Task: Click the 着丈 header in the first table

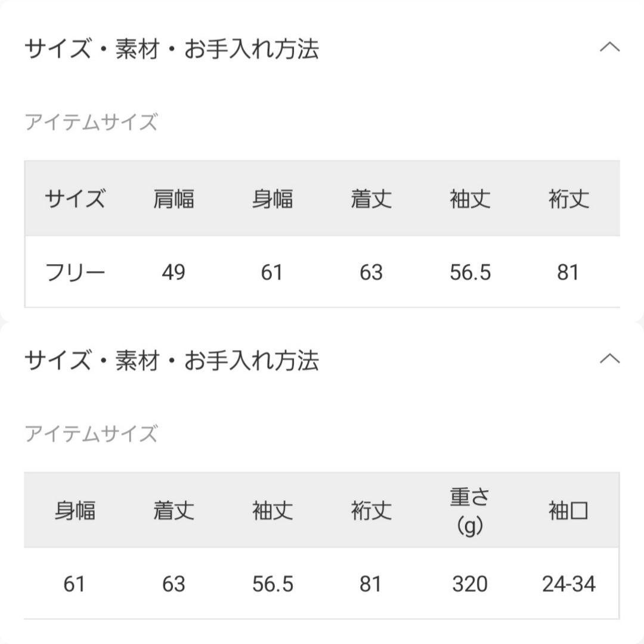Action: [x=371, y=200]
